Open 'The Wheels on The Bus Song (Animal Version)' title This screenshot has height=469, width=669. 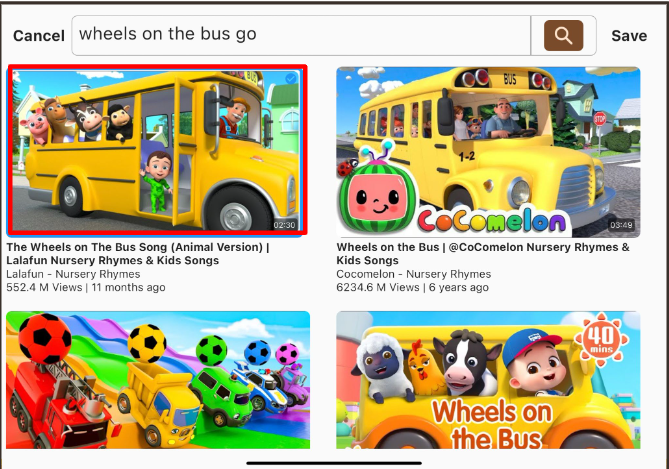coord(138,253)
